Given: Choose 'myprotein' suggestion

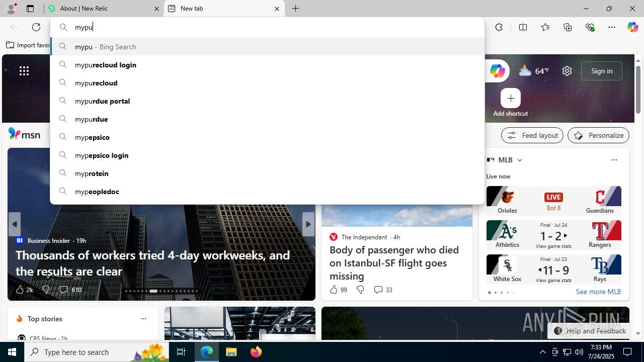Looking at the screenshot, I should coord(267,173).
